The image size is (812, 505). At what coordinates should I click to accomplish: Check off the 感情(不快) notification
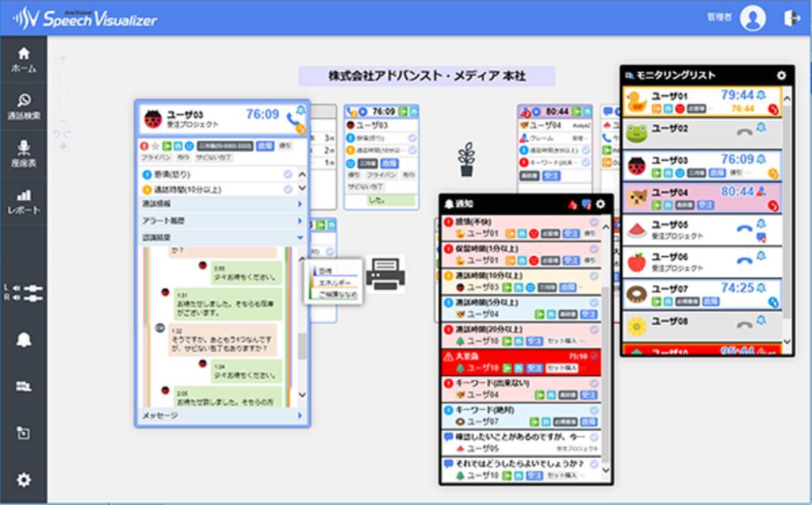click(593, 222)
